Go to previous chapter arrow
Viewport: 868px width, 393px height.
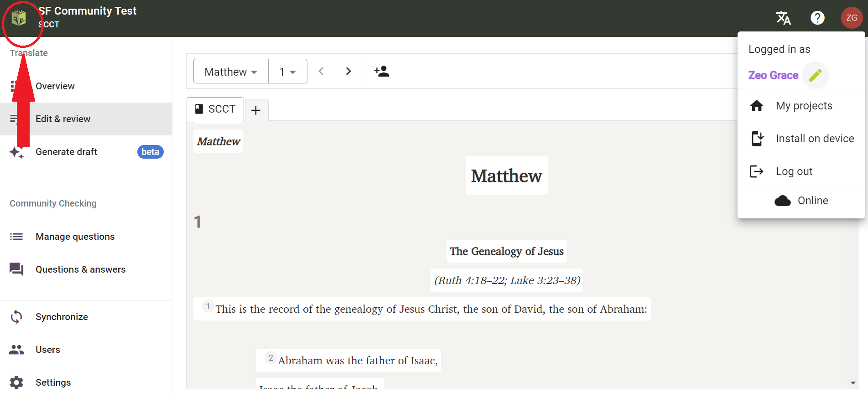tap(321, 72)
